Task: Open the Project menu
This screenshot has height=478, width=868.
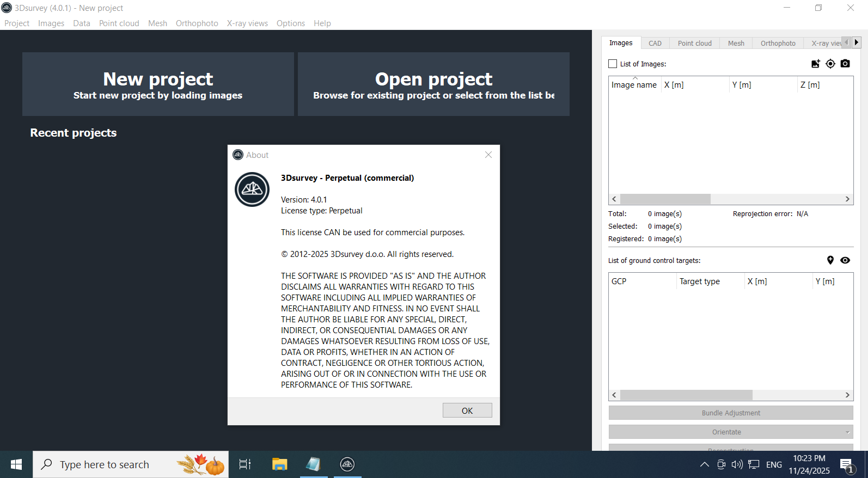Action: pyautogui.click(x=17, y=23)
